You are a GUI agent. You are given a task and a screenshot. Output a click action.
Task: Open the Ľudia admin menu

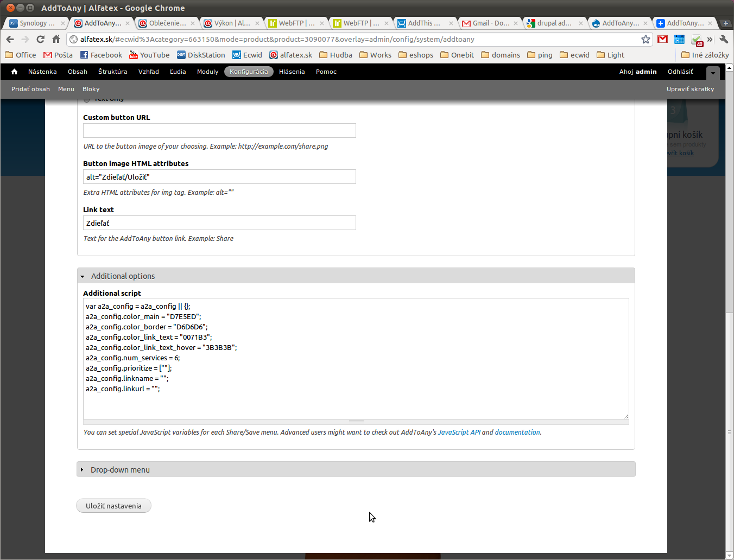coord(178,72)
